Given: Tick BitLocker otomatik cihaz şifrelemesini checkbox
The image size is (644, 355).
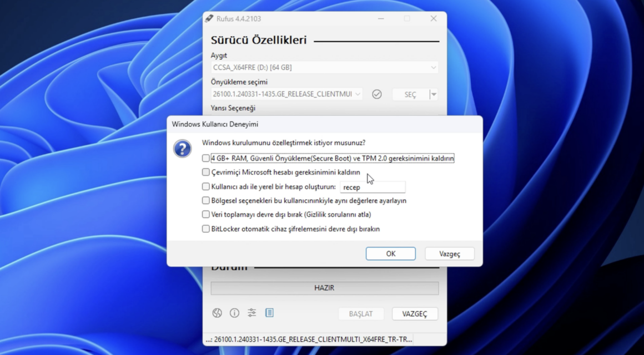Looking at the screenshot, I should click(x=206, y=229).
